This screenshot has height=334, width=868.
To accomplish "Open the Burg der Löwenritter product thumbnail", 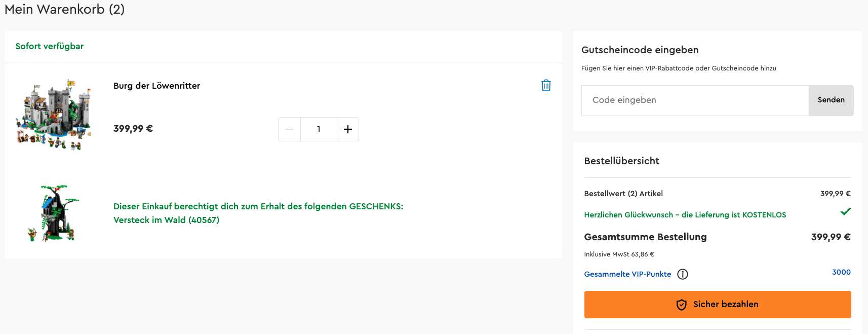I will point(54,115).
